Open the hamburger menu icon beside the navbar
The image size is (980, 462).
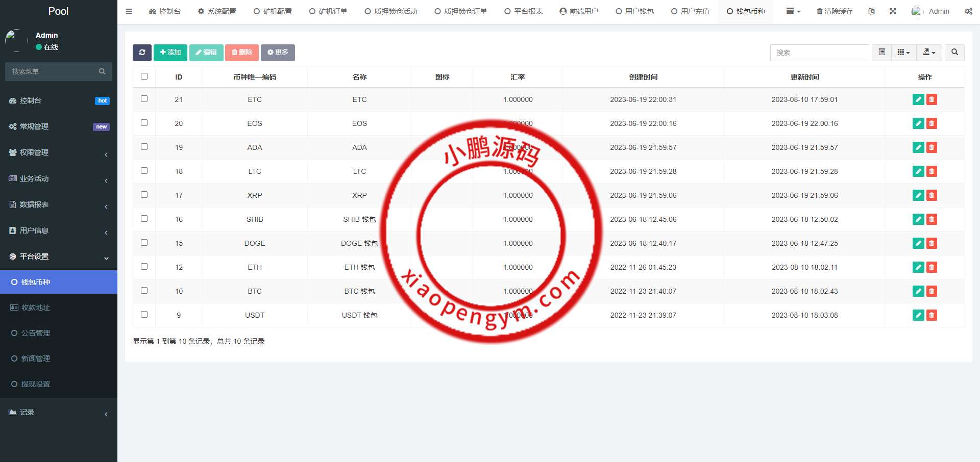pyautogui.click(x=129, y=11)
